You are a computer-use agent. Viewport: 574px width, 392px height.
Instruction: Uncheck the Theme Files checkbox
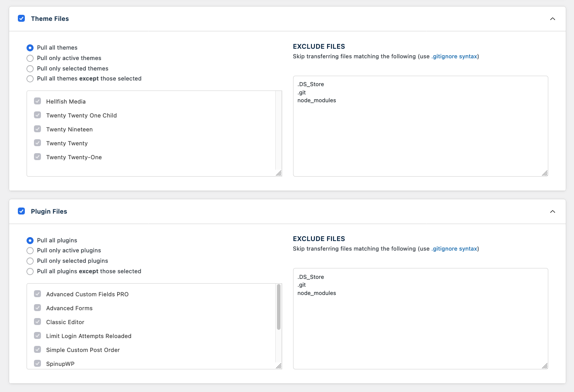[x=21, y=18]
